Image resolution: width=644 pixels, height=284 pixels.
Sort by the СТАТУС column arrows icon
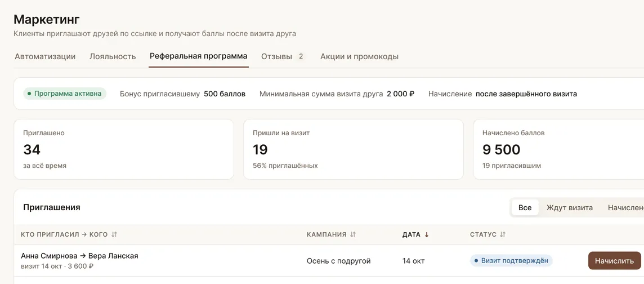[503, 234]
